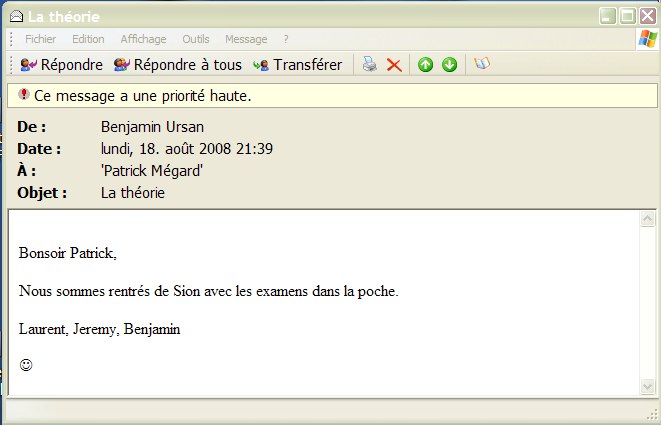
Task: Click the envelope icon in title bar
Action: tap(16, 16)
